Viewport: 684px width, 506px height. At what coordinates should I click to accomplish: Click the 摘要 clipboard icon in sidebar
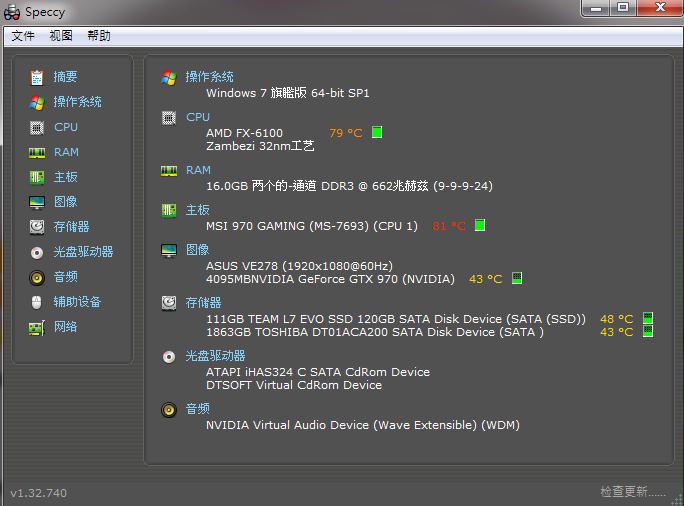coord(37,77)
